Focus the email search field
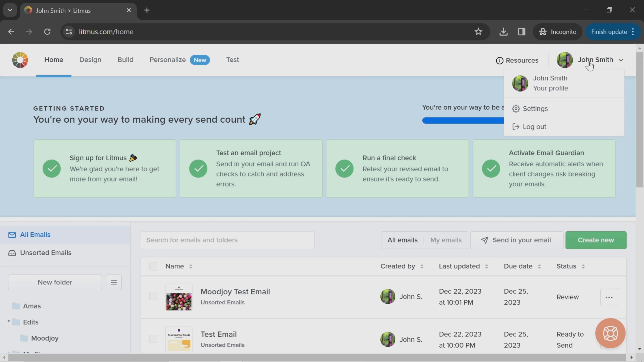Viewport: 644px width, 362px height. pos(228,240)
